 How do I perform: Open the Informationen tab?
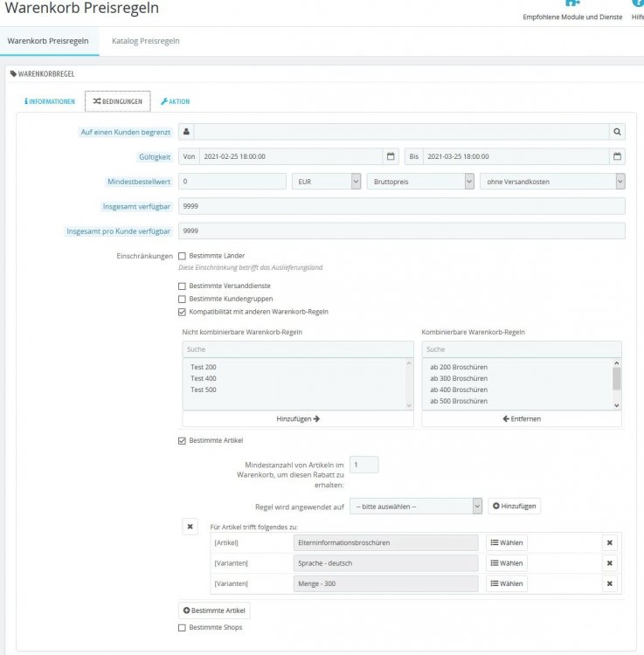point(50,101)
